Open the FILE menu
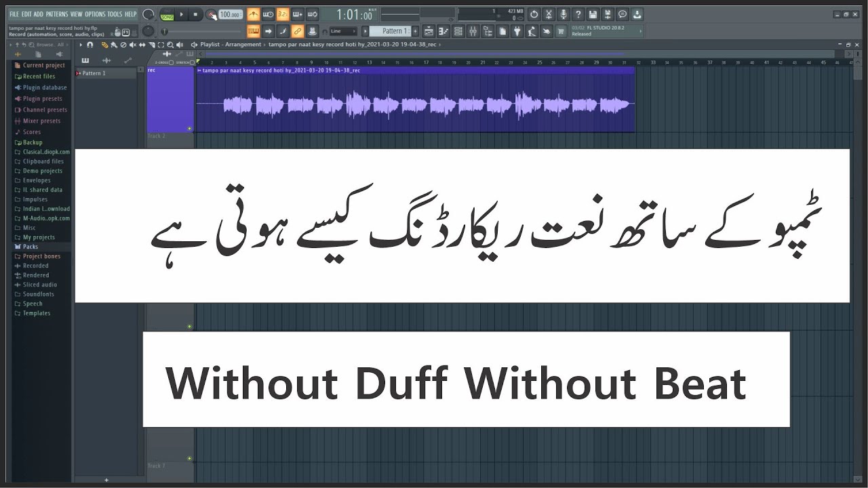The height and width of the screenshot is (488, 868). [14, 14]
